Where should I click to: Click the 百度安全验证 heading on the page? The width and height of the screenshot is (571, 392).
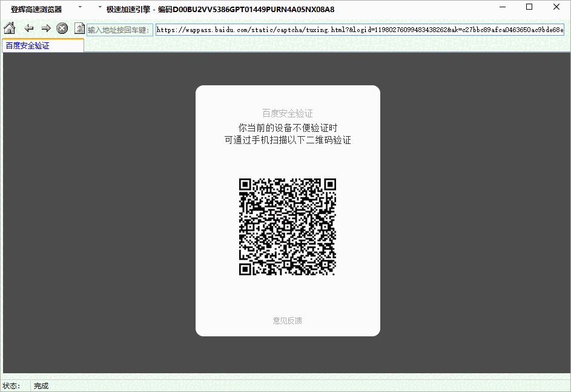coord(287,113)
